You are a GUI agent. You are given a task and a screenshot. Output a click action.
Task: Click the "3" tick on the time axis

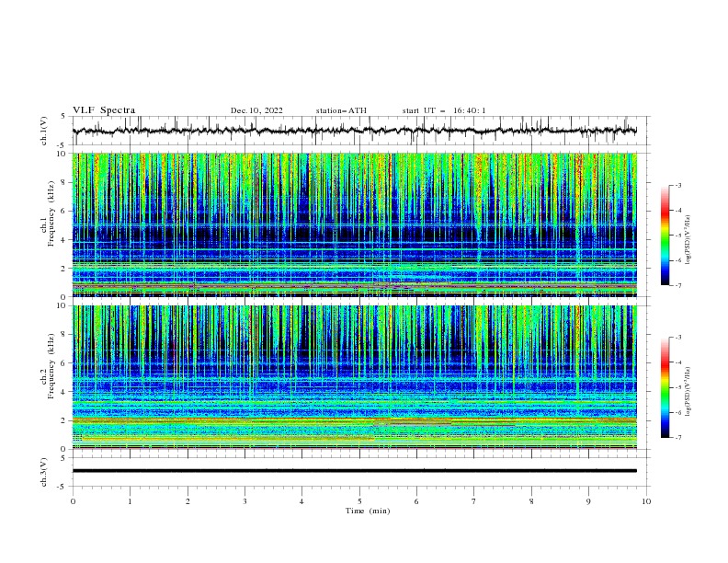(x=245, y=501)
